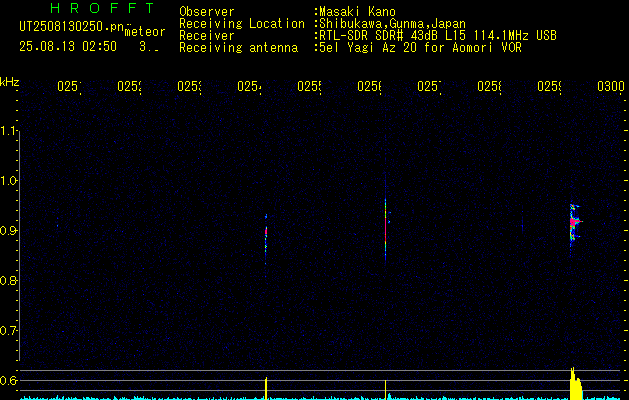
Task: Click the 1.1 kHz frequency label
Action: pos(9,131)
